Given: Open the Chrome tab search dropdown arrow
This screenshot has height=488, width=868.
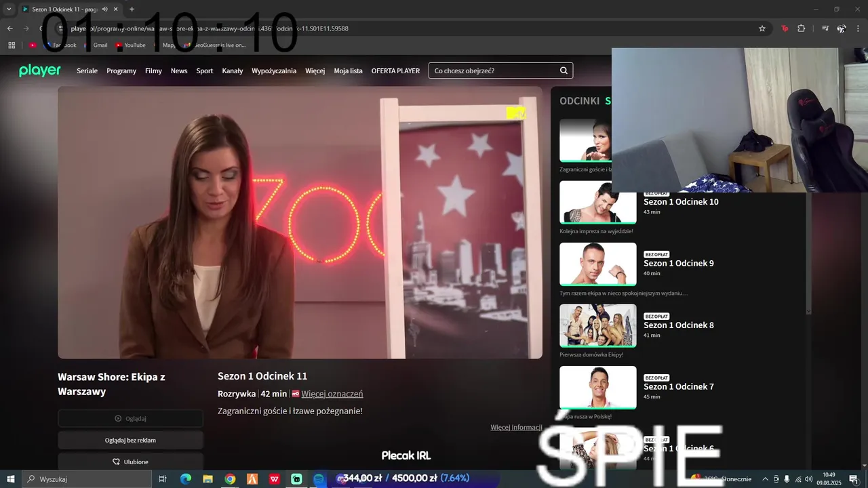Looking at the screenshot, I should click(9, 9).
